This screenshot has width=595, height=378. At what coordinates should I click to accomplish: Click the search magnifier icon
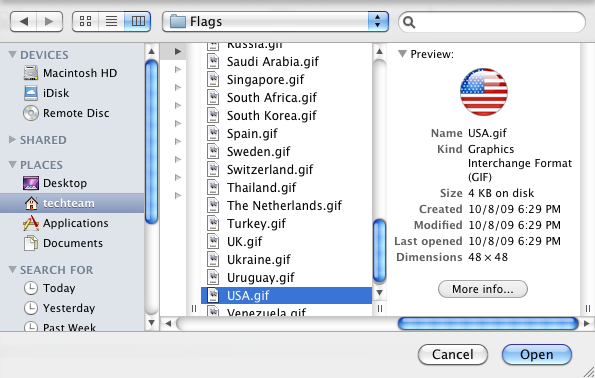tap(409, 22)
